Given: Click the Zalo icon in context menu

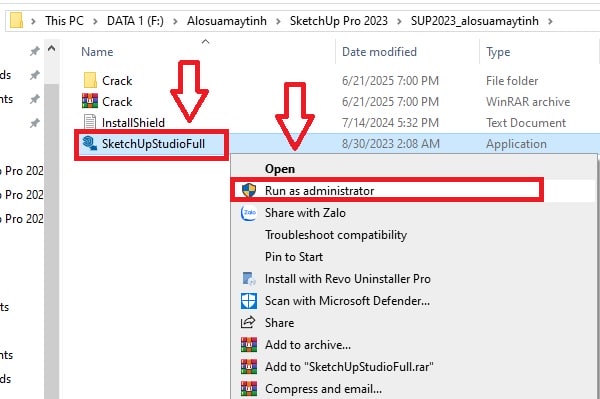Looking at the screenshot, I should [249, 212].
